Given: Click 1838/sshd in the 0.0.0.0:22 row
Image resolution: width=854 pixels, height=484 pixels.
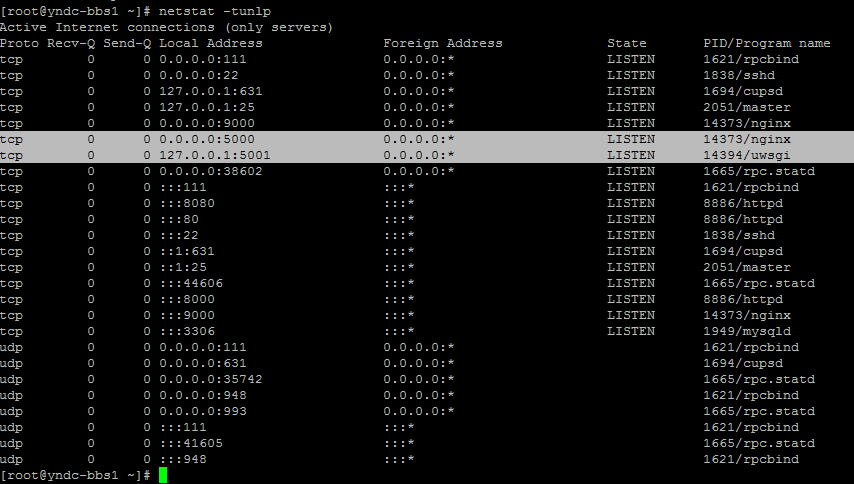Looking at the screenshot, I should (x=739, y=75).
